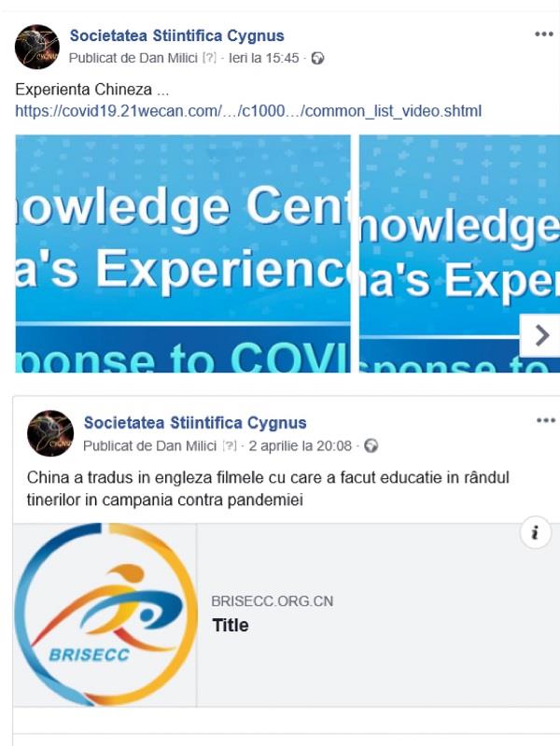Open Societatea Stiintifica Cygnus page from first post

tap(177, 35)
